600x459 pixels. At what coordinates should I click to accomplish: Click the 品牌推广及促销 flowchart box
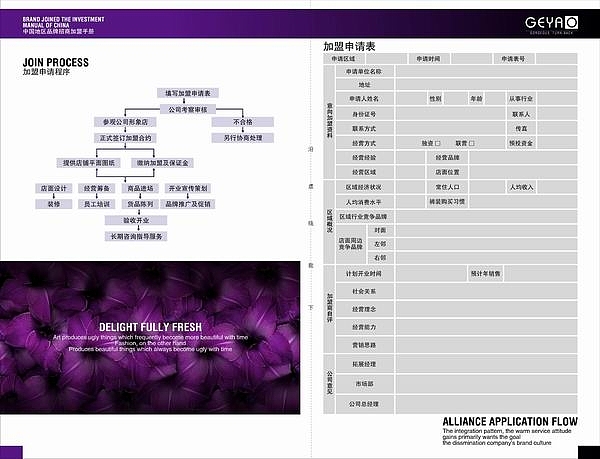(x=188, y=204)
